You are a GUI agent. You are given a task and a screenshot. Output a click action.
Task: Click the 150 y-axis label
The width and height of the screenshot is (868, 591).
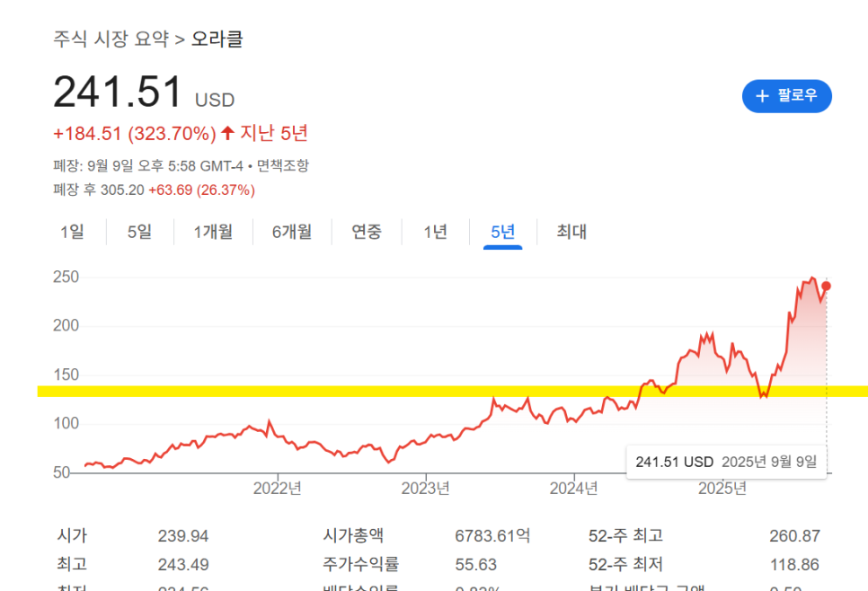tap(66, 375)
